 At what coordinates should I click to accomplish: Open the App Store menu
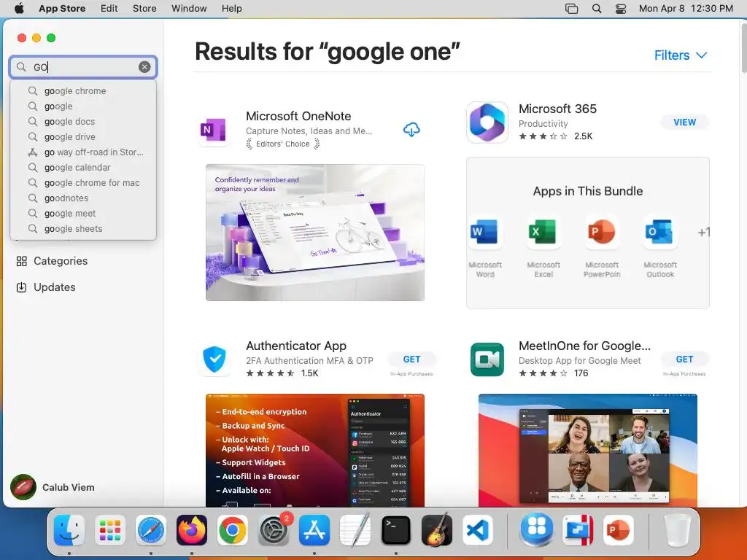(62, 9)
